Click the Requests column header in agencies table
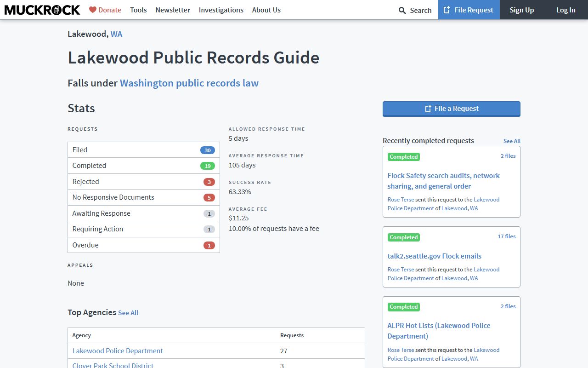This screenshot has width=588, height=368. (x=292, y=335)
